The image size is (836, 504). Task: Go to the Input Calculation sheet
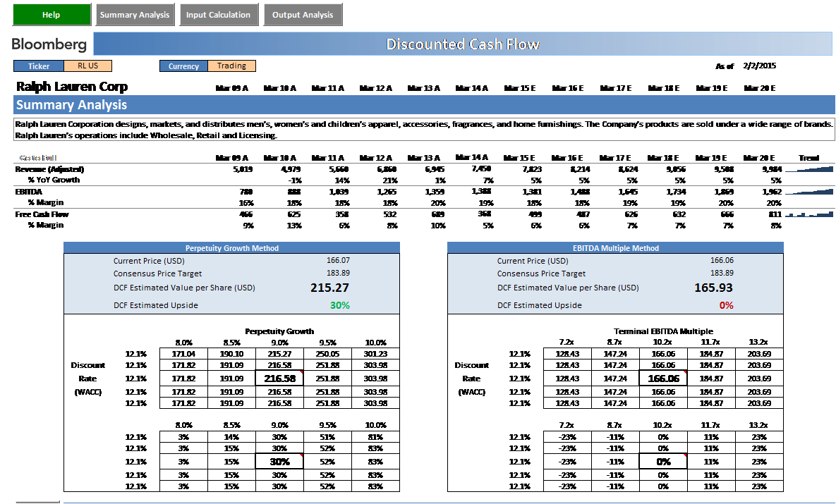coord(219,14)
